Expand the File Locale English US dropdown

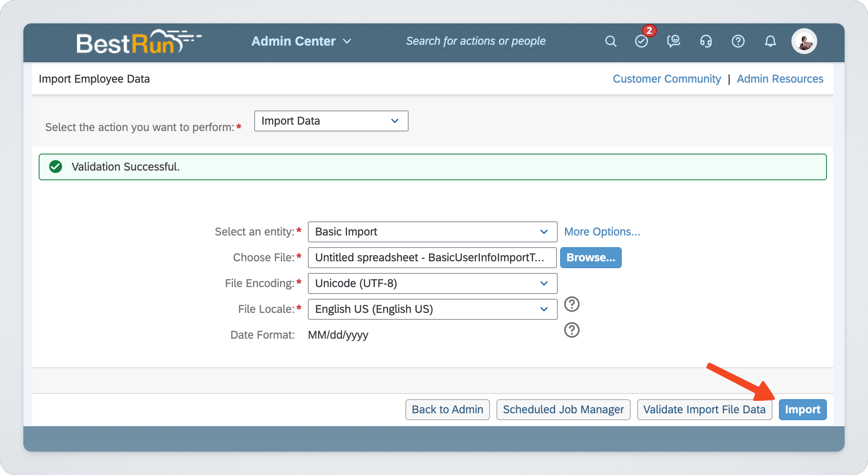432,309
